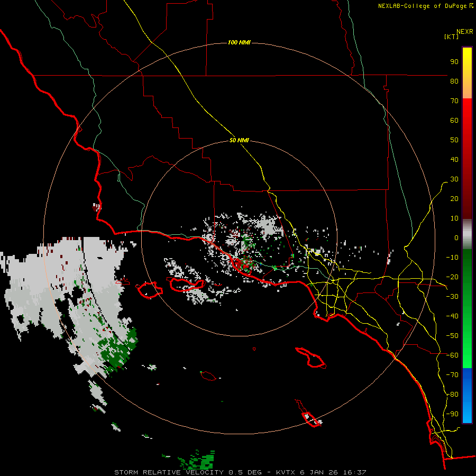Viewport: 476px width, 476px height.
Task: Click the -70 value on velocity scale
Action: click(x=452, y=375)
